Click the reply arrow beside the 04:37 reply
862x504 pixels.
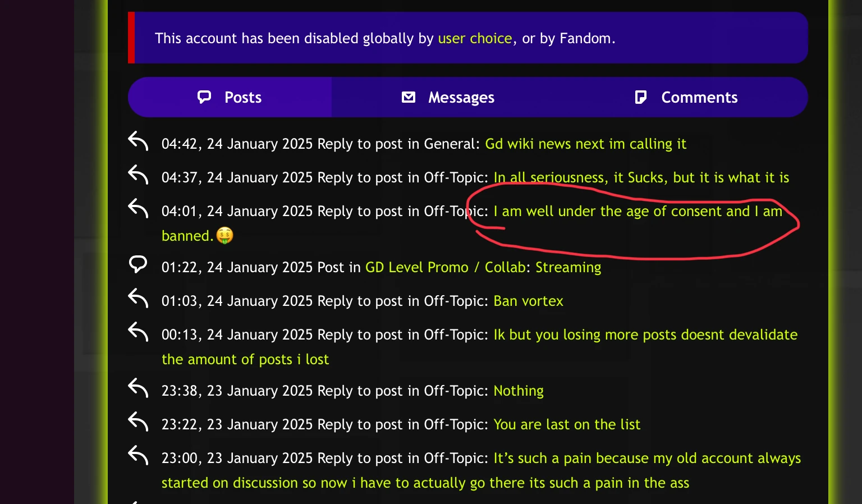point(138,176)
